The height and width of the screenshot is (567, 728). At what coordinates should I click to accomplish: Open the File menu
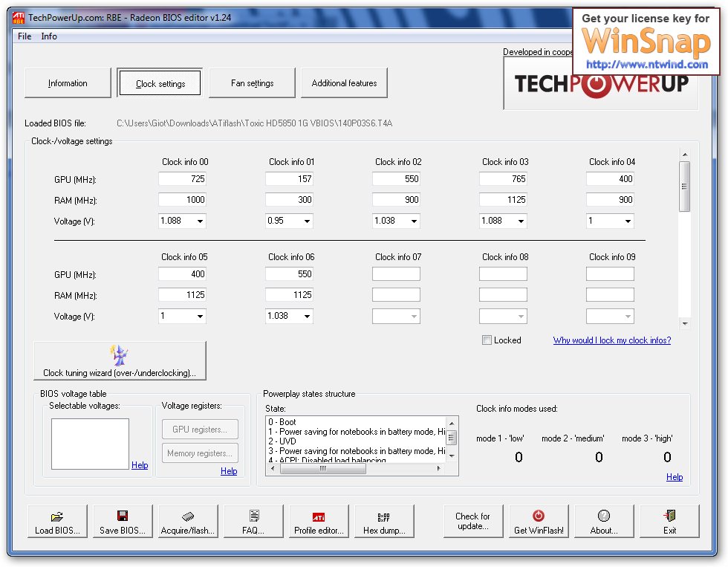[25, 36]
